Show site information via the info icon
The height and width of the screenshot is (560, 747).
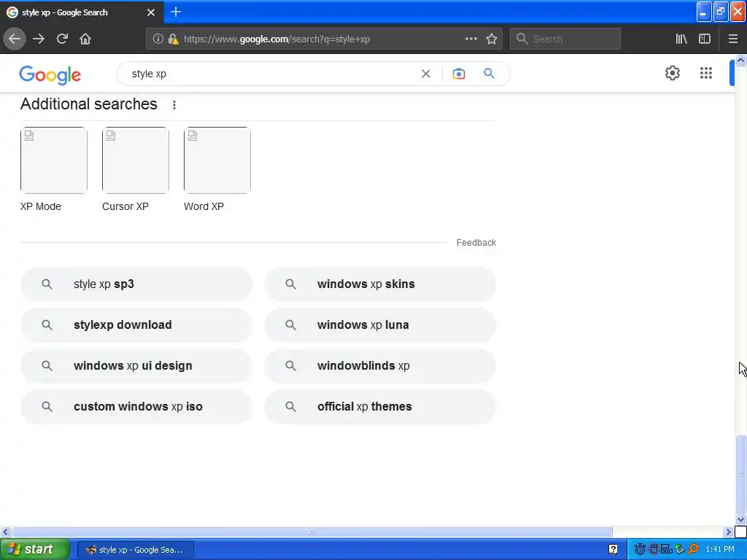(x=158, y=39)
